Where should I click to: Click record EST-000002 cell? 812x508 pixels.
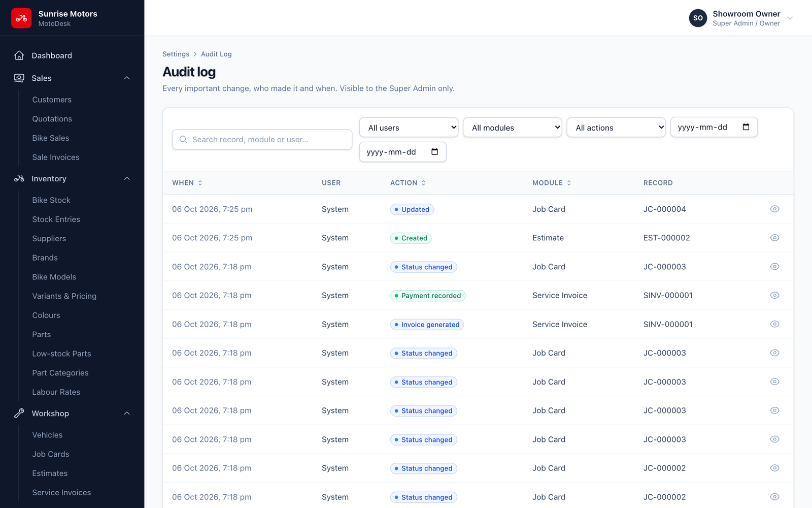[x=667, y=238]
